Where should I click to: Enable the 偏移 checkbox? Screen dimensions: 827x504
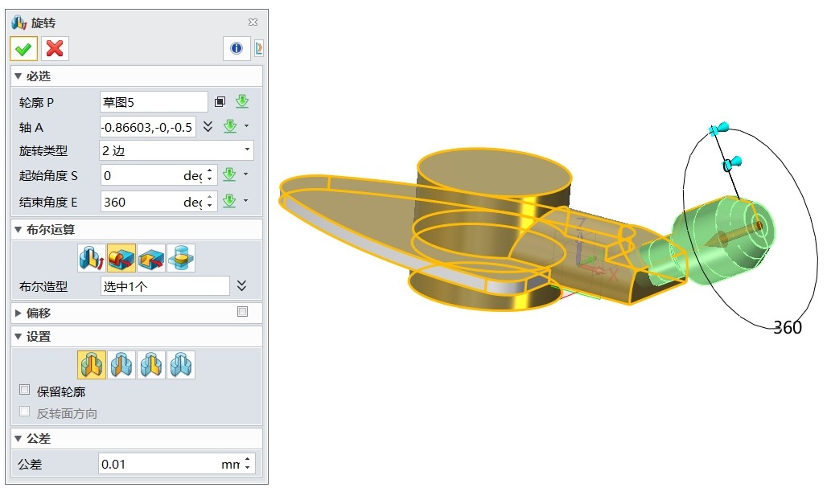pos(243,312)
